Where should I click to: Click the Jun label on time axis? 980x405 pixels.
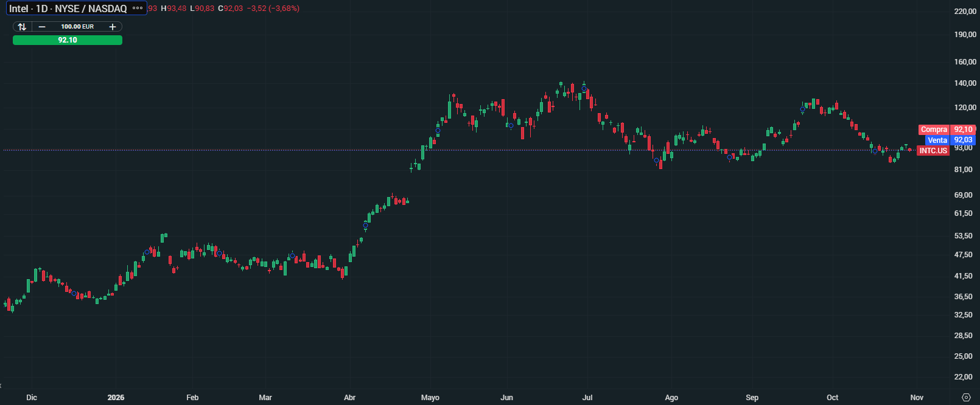tap(507, 398)
